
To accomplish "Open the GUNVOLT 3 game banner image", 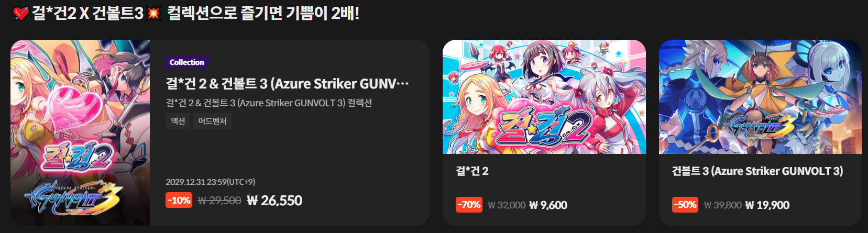I will click(760, 97).
